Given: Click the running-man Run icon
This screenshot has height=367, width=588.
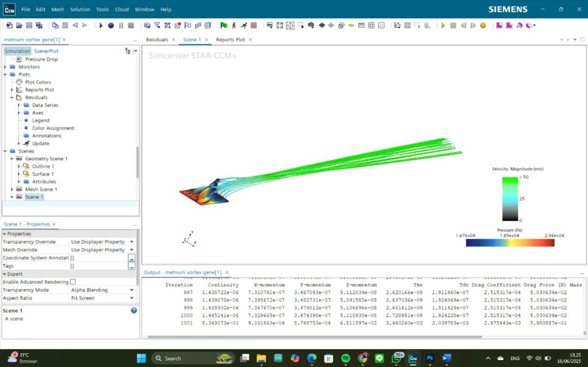Looking at the screenshot, I should pyautogui.click(x=243, y=25).
